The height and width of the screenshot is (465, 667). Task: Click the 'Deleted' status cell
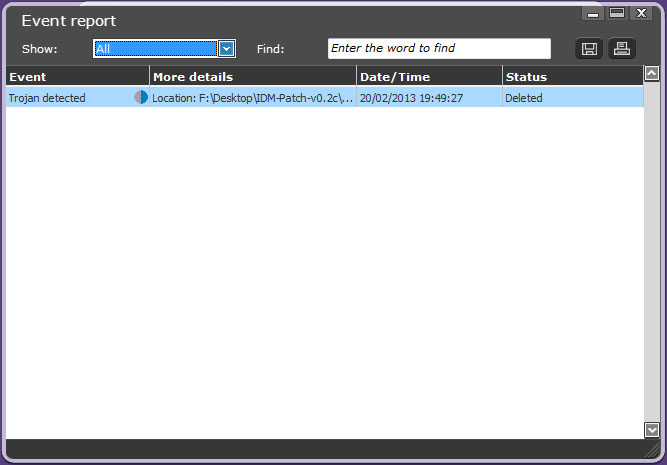point(573,98)
